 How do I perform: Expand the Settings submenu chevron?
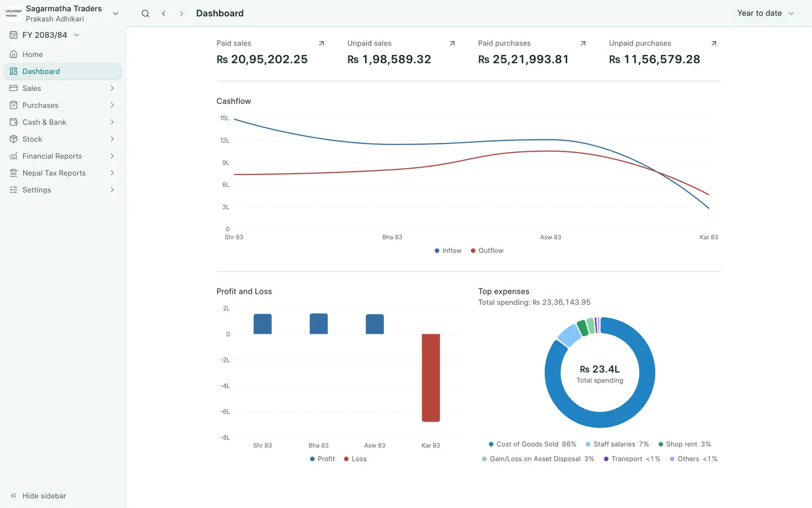coord(112,190)
